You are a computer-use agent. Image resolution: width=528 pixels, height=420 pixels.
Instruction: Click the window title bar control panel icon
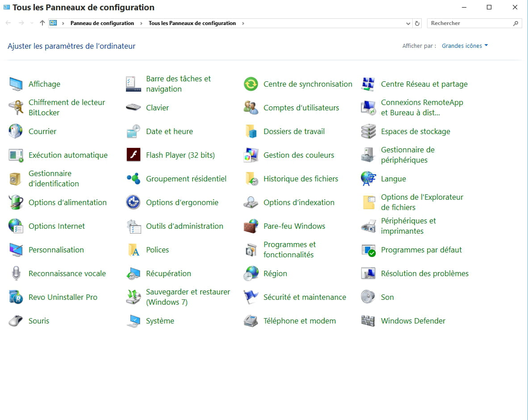coord(6,7)
